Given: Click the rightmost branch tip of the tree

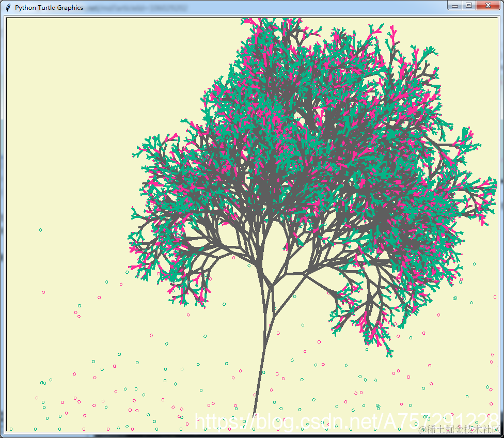Looking at the screenshot, I should 493,183.
